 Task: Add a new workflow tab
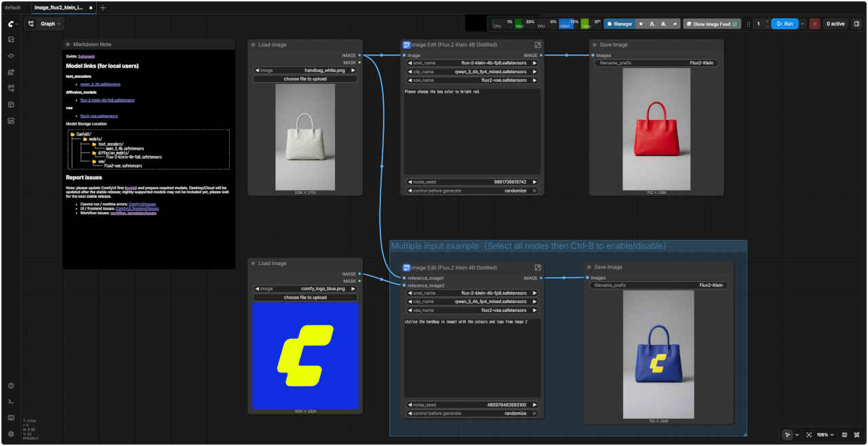click(103, 7)
